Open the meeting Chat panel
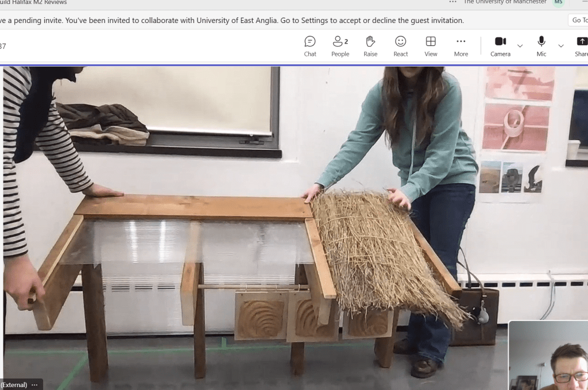The height and width of the screenshot is (390, 588). coord(310,46)
